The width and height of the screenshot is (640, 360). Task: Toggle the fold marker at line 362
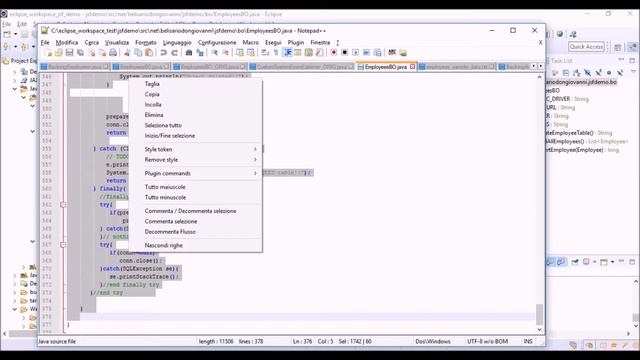click(x=63, y=204)
